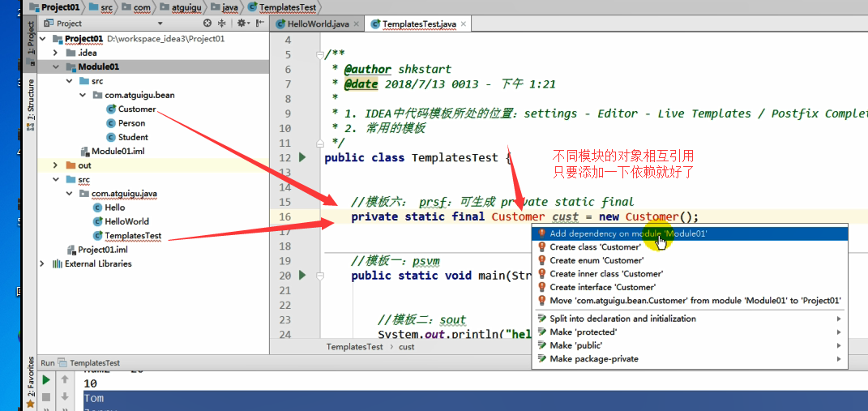Click run gutter icon at line 20

pos(302,276)
